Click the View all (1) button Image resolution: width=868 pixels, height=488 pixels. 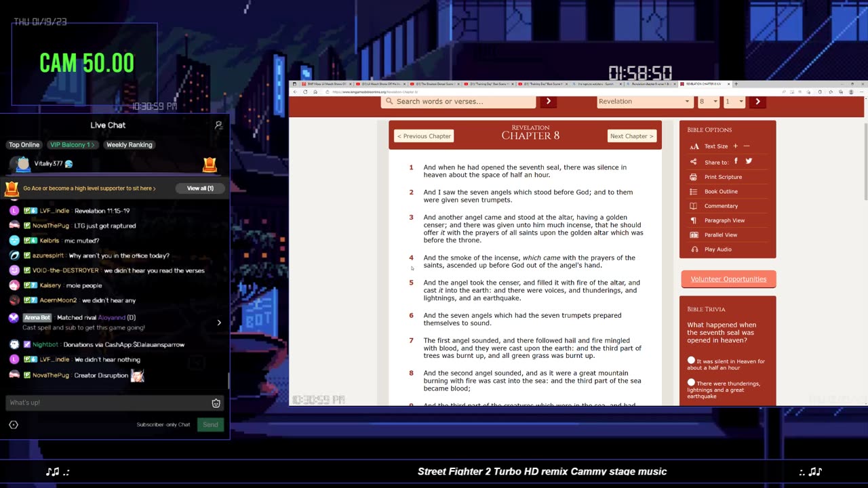tap(200, 188)
